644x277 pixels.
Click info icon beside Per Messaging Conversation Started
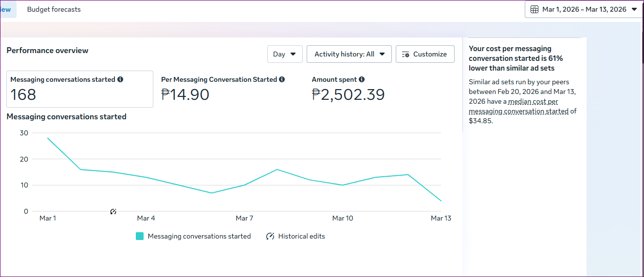click(282, 79)
